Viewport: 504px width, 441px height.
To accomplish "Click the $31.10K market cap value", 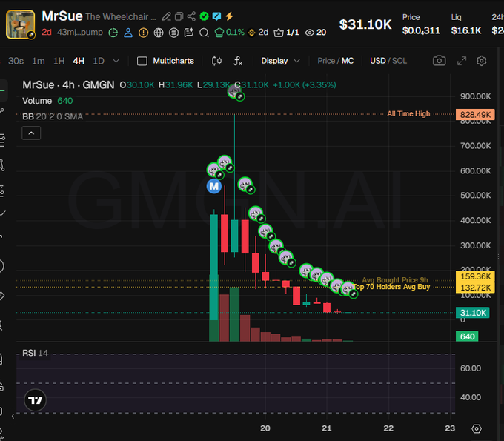I will pos(365,24).
